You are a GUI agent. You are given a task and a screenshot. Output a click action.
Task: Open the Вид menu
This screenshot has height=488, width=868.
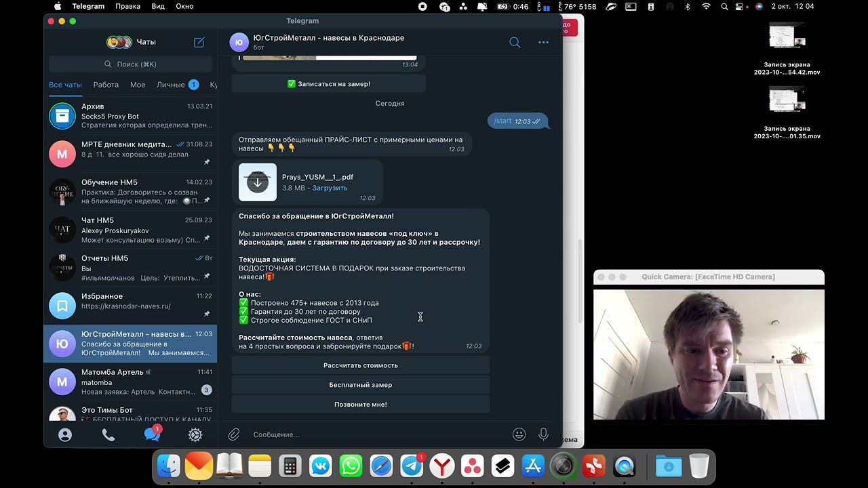158,6
